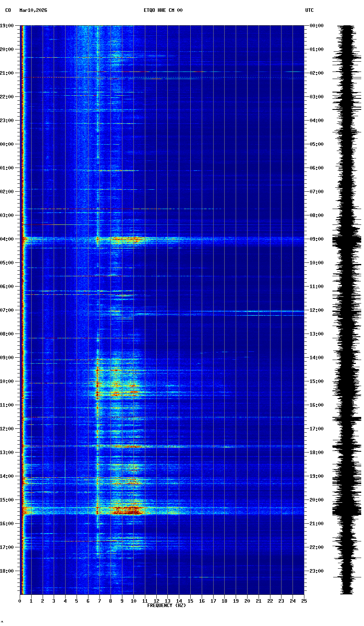The image size is (364, 626).
Task: Click the CO network code label
Action: [8, 10]
